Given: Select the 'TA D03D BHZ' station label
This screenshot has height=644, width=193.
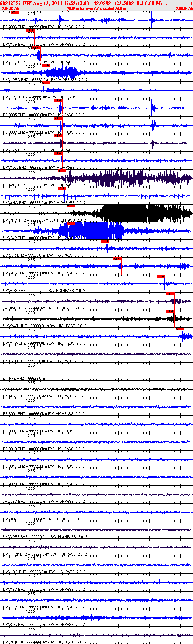Looking at the screenshot, I should tap(14, 502).
